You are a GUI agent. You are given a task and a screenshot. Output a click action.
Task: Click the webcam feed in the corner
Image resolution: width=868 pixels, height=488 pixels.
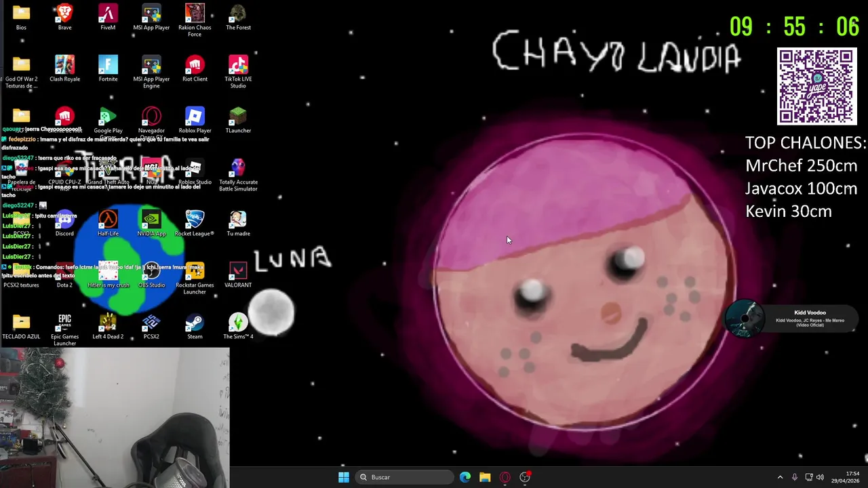(x=115, y=418)
